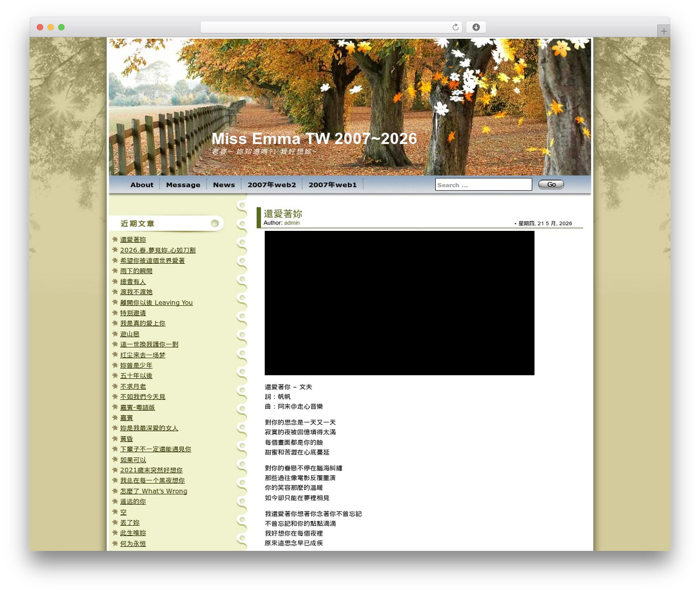Open sidebar post 妳曾是少年
The width and height of the screenshot is (700, 593).
pyautogui.click(x=136, y=365)
